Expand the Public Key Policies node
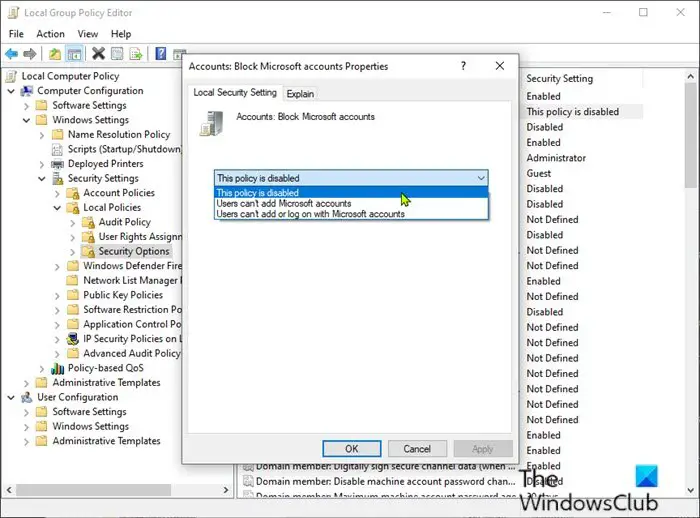Viewport: 700px width, 518px height. tap(57, 296)
